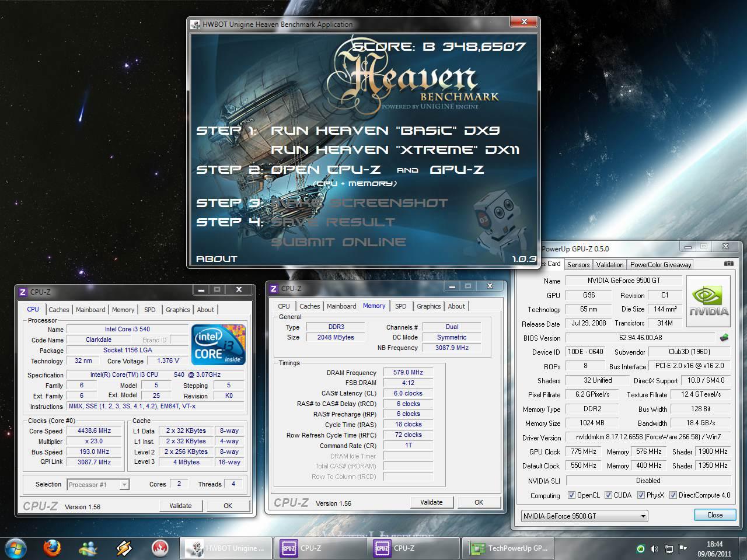Click SUBMIT ONLINE in Heaven window
Viewport: 747px width, 560px height.
(x=338, y=242)
